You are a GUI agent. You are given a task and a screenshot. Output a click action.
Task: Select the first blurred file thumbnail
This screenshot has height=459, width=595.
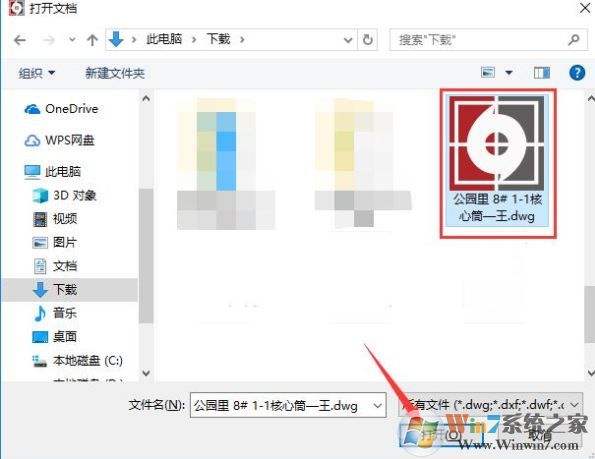(x=226, y=164)
